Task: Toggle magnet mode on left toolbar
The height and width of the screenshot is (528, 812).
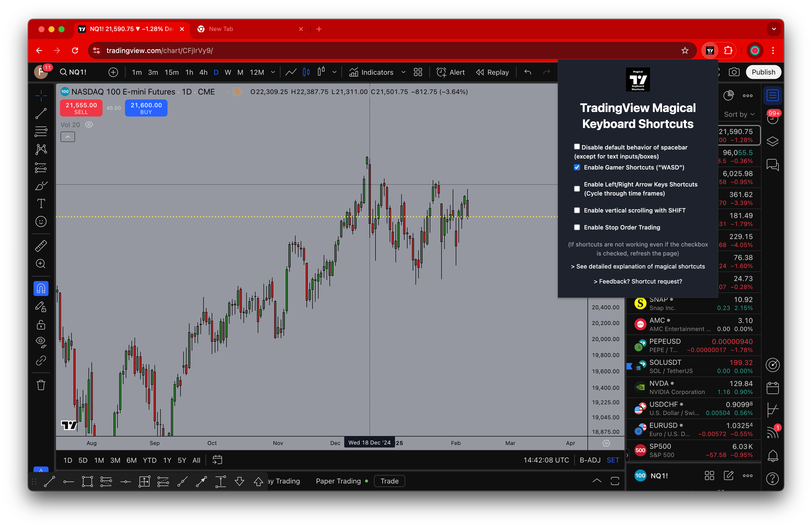Action: (x=41, y=288)
